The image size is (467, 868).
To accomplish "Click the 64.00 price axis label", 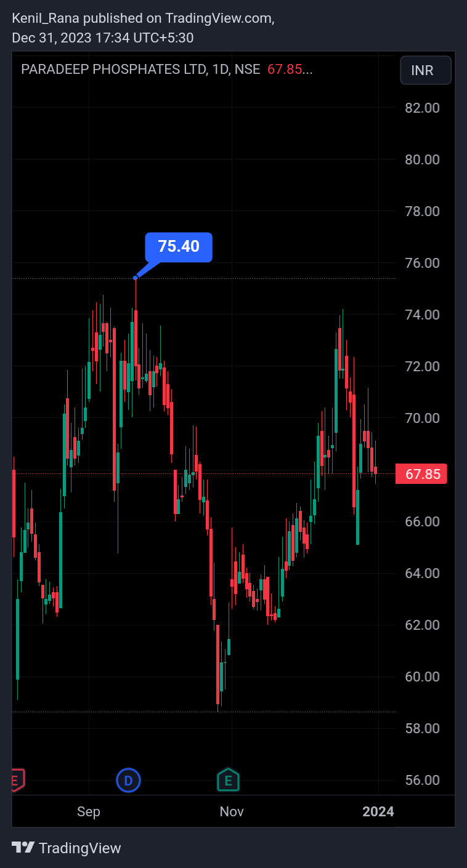I will coord(422,573).
